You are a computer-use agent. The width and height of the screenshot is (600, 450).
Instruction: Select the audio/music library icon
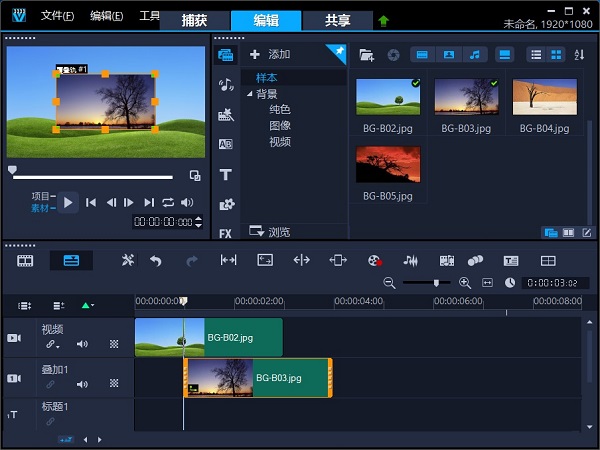[225, 85]
